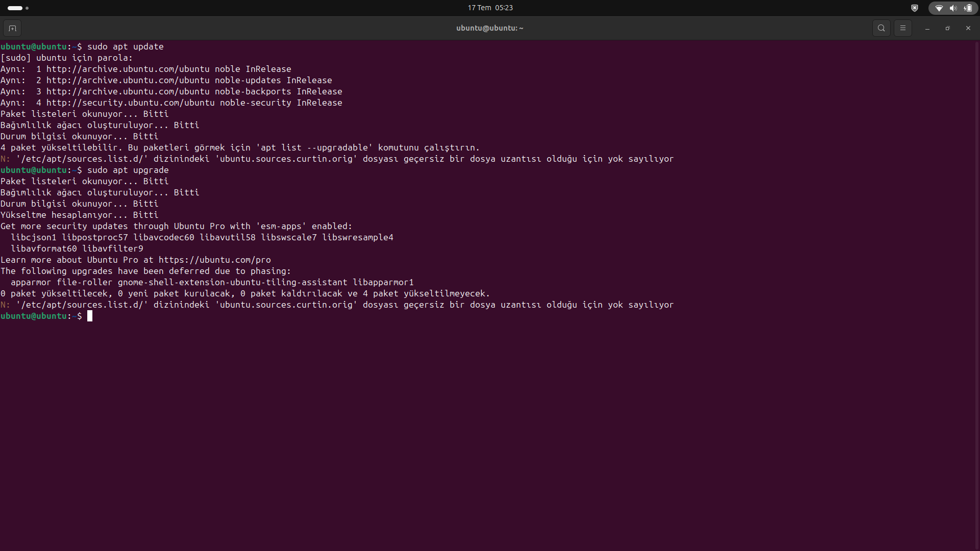Click the terminal search magnifier icon
This screenshot has height=551, width=980.
tap(881, 28)
